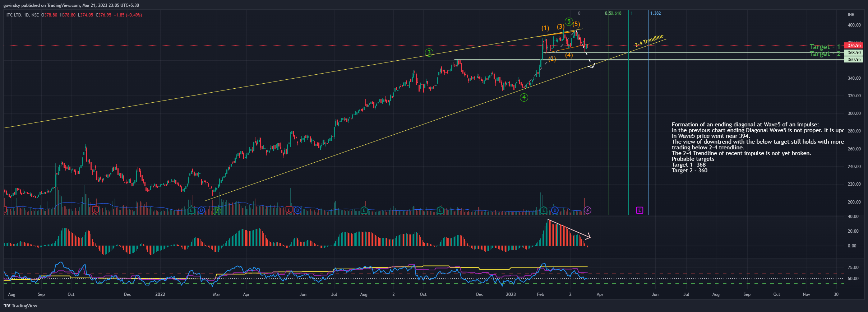Select the Target - 1 text label
This screenshot has width=868, height=312.
coord(825,47)
